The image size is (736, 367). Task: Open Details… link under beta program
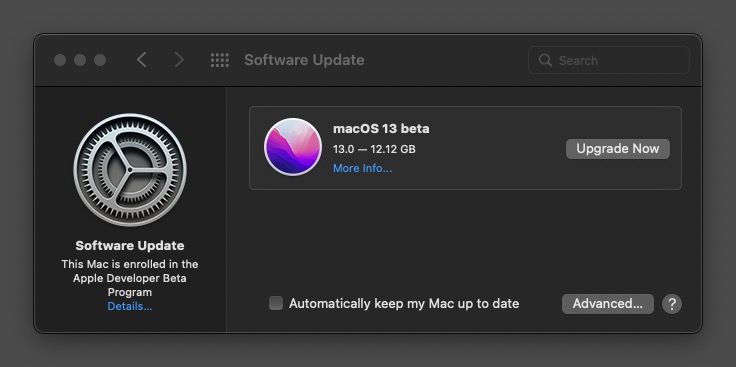click(130, 306)
